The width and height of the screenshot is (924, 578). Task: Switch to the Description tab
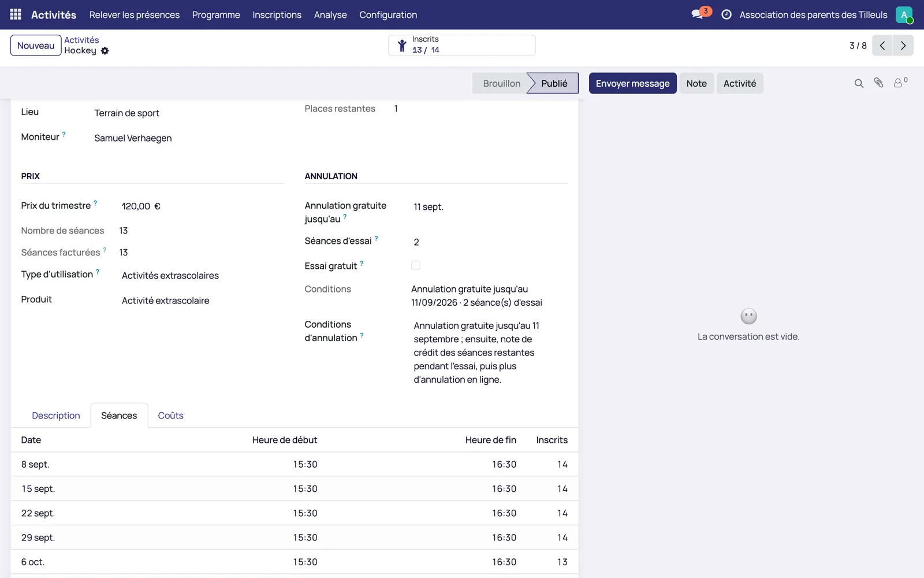coord(56,416)
